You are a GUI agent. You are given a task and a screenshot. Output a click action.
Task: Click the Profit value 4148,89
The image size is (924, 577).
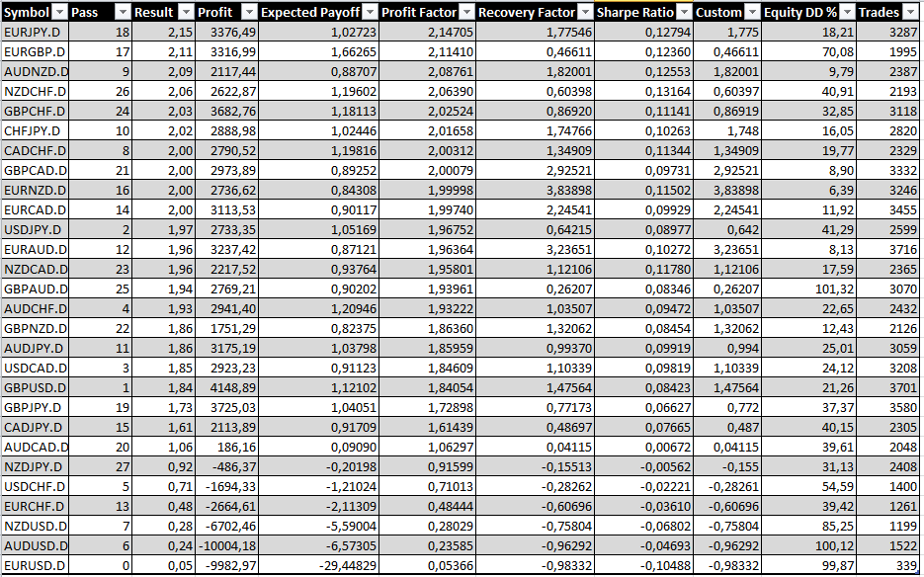pyautogui.click(x=233, y=388)
